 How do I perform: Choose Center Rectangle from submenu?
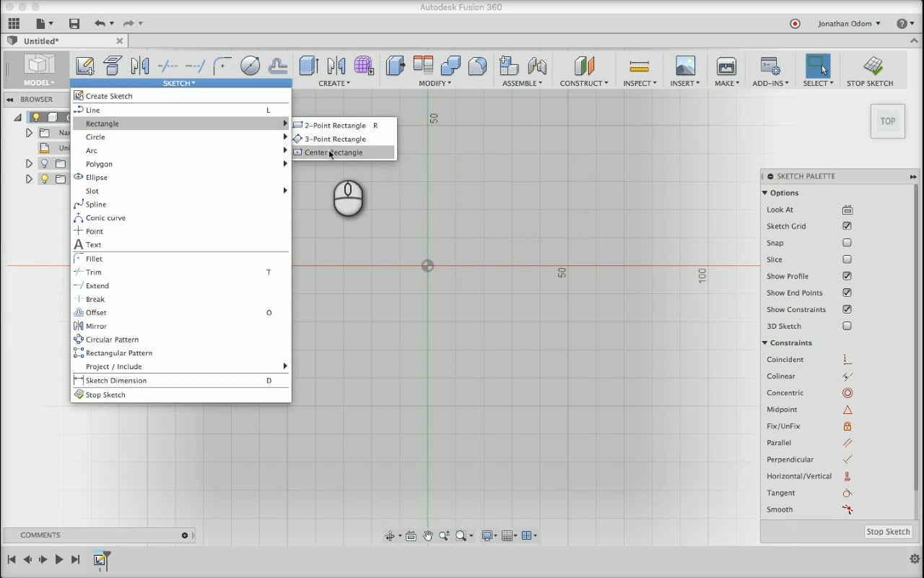[334, 152]
